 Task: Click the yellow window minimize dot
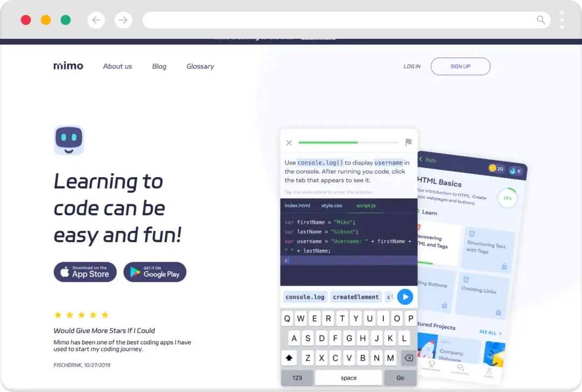coord(46,20)
